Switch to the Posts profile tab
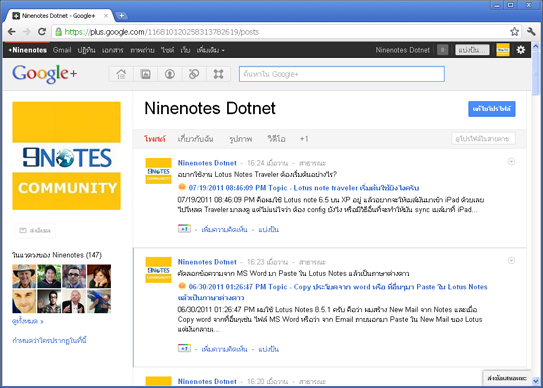This screenshot has height=388, width=543. click(155, 139)
